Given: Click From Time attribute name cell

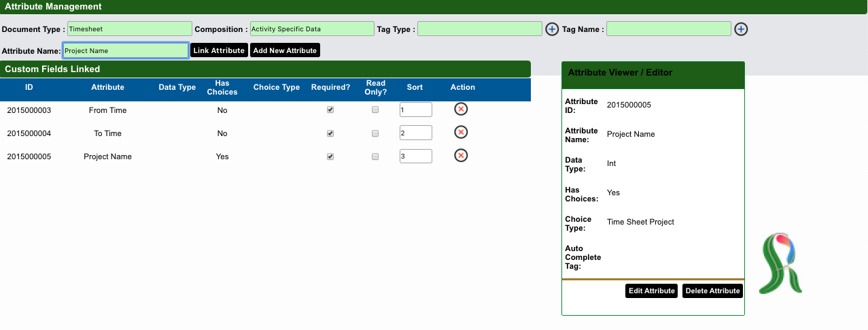Looking at the screenshot, I should [x=108, y=110].
